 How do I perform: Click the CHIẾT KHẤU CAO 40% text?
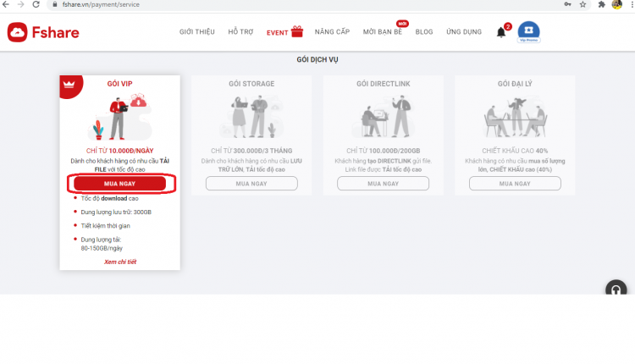tap(515, 151)
